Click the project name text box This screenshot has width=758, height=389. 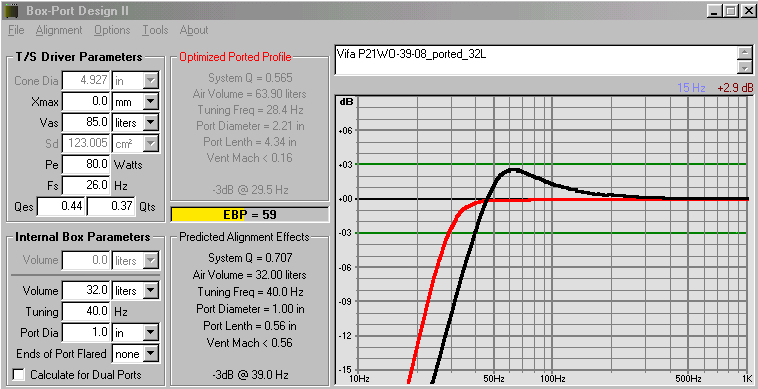pos(537,60)
